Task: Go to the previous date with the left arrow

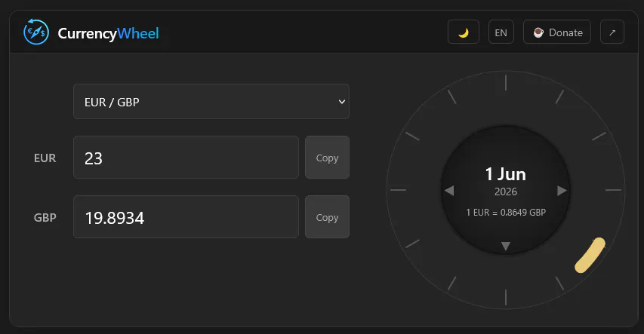Action: click(449, 191)
